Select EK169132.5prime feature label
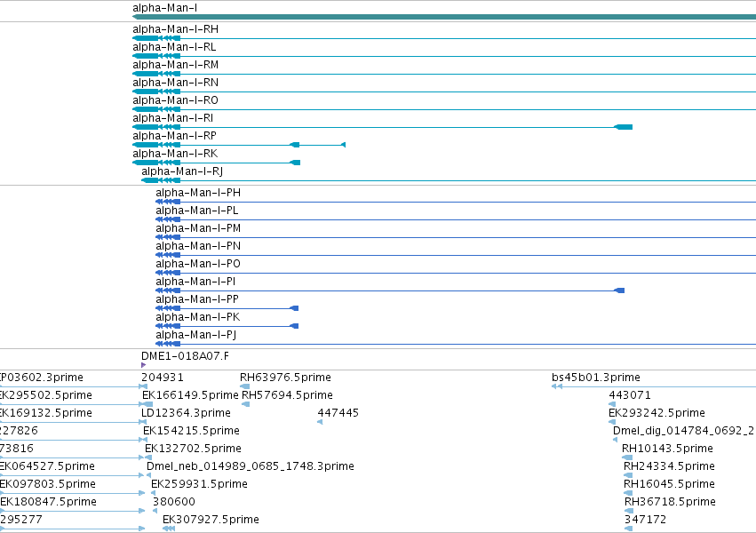756x533 pixels. coord(46,413)
